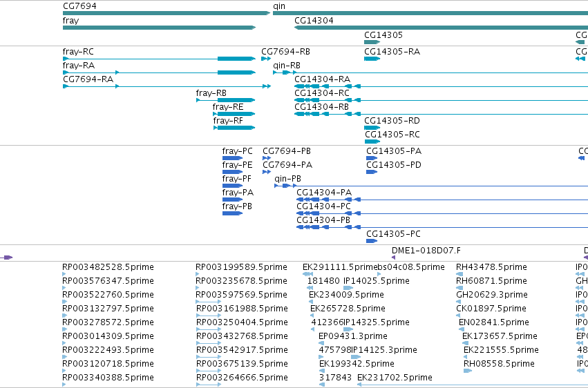
Task: Click transcript label CG14305-RD
Action: [392, 121]
